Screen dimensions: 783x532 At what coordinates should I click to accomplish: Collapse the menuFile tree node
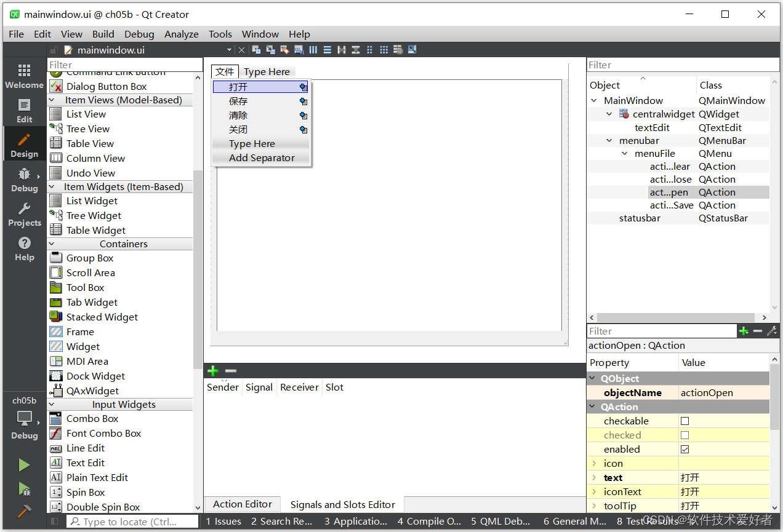point(625,154)
